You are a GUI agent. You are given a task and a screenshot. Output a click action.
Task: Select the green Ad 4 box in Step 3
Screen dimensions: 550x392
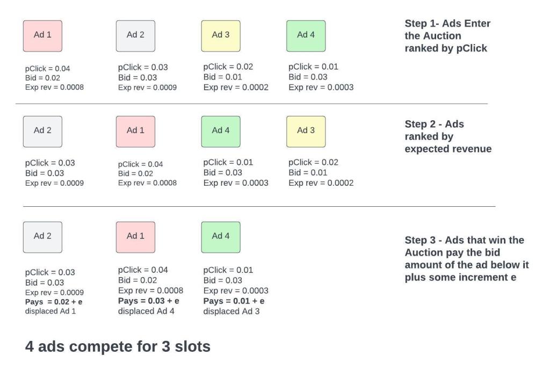pos(221,237)
